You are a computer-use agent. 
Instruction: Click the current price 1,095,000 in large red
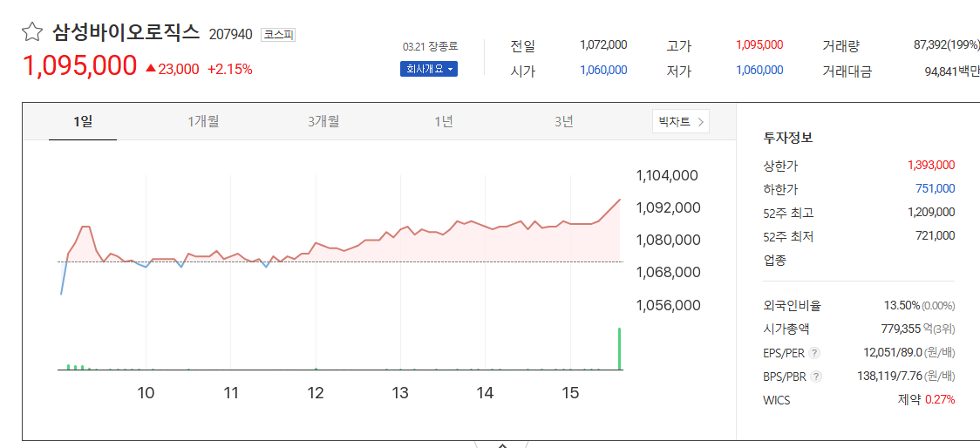[79, 66]
